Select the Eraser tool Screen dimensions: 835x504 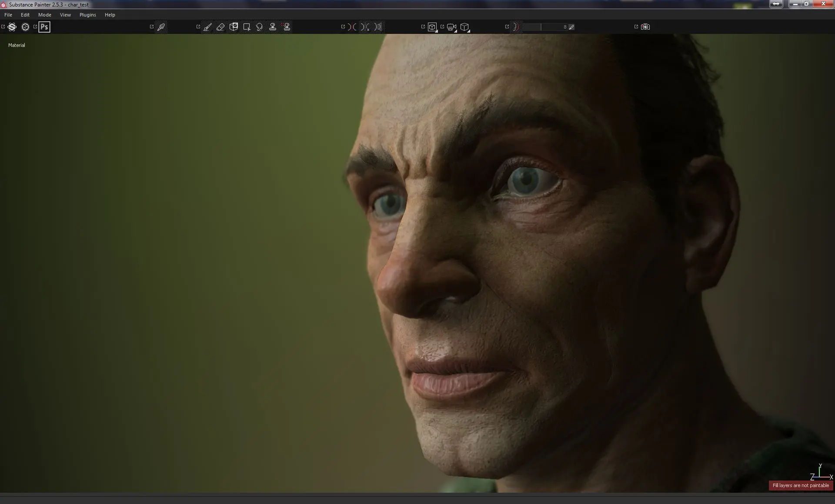click(220, 27)
